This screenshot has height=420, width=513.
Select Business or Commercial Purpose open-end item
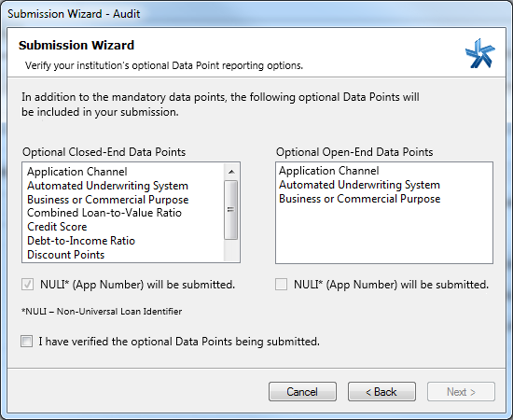[x=359, y=199]
